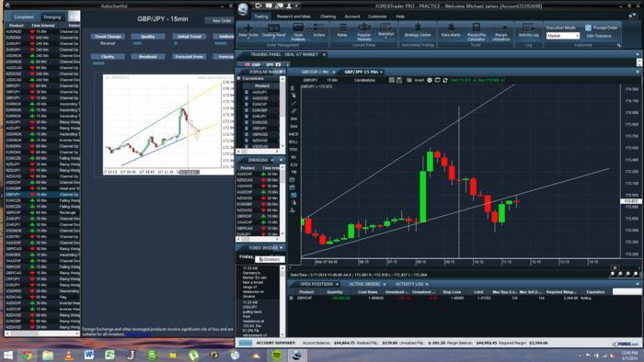Switch to the Active Orders tab
This screenshot has height=362, width=644.
click(x=364, y=284)
